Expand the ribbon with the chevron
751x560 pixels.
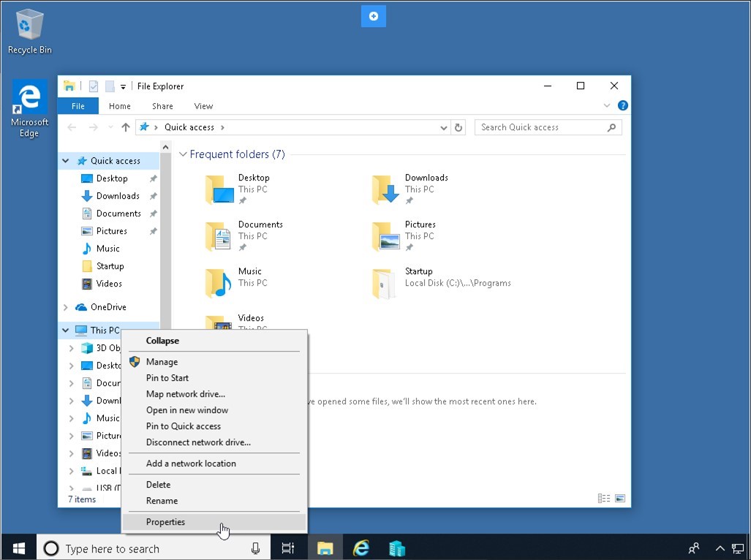point(607,106)
